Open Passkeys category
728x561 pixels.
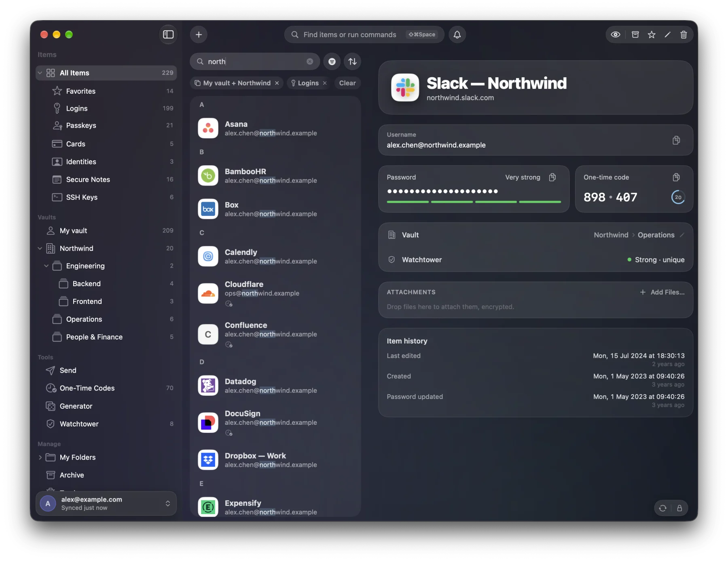click(106, 125)
